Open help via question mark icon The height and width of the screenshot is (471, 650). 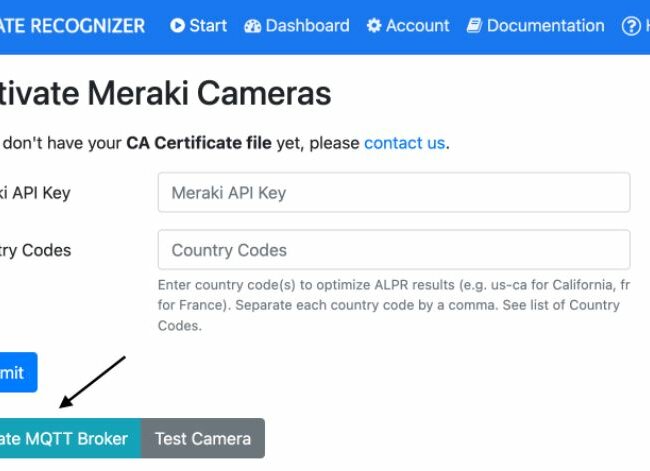631,26
